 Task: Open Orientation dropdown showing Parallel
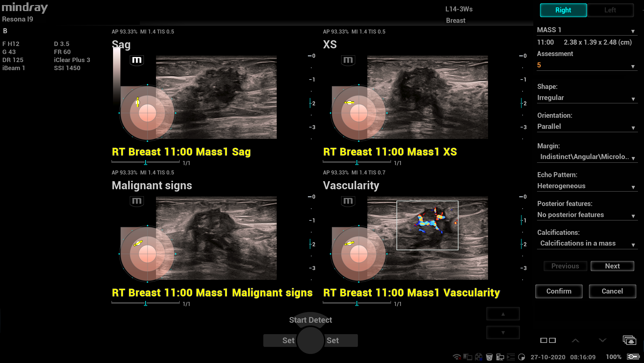pyautogui.click(x=586, y=127)
